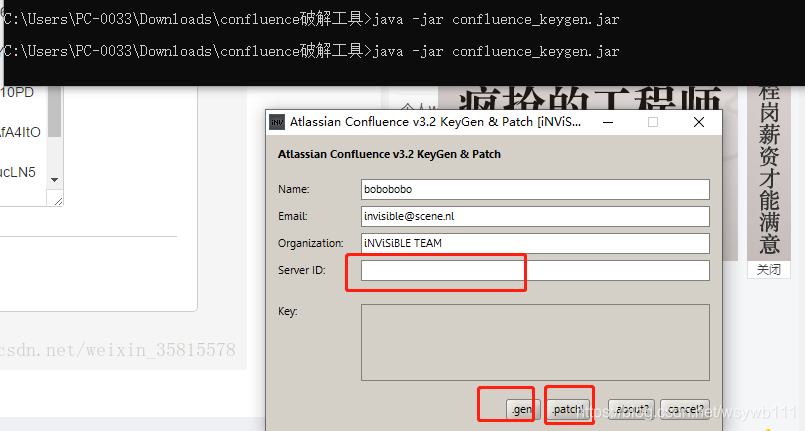Focus the empty Server ID field

click(535, 270)
